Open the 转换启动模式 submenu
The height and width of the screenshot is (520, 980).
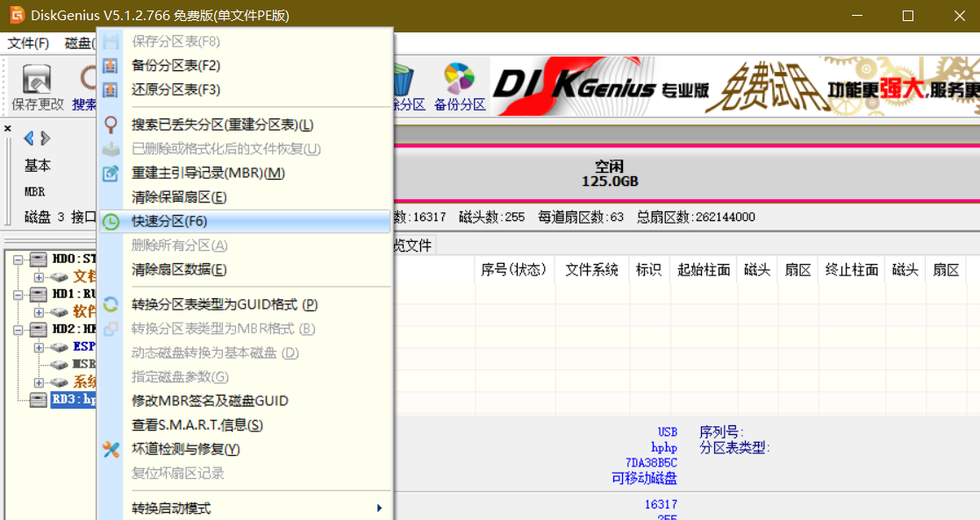[x=254, y=509]
